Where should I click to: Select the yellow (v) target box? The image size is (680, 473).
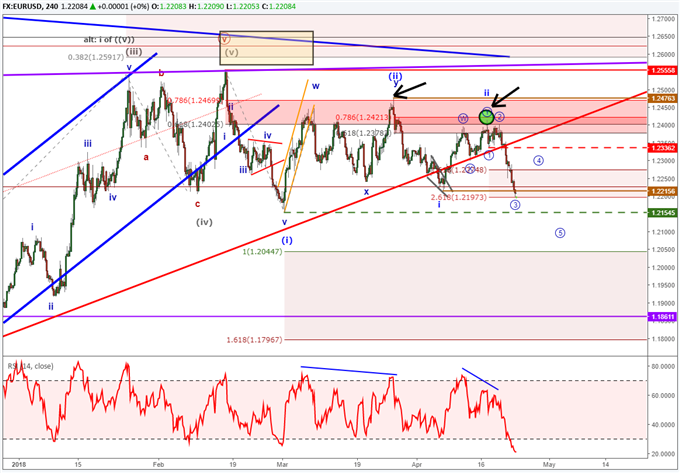(x=266, y=48)
